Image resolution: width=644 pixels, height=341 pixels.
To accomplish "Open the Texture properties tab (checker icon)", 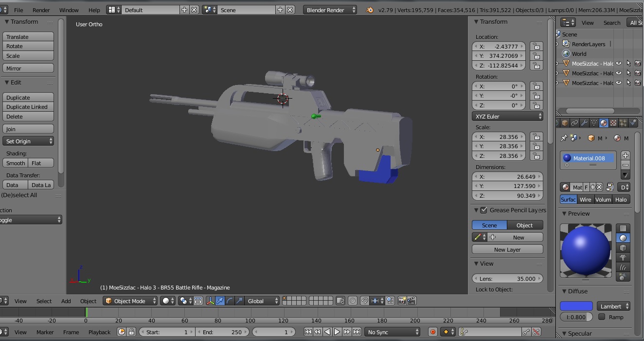I will click(613, 123).
